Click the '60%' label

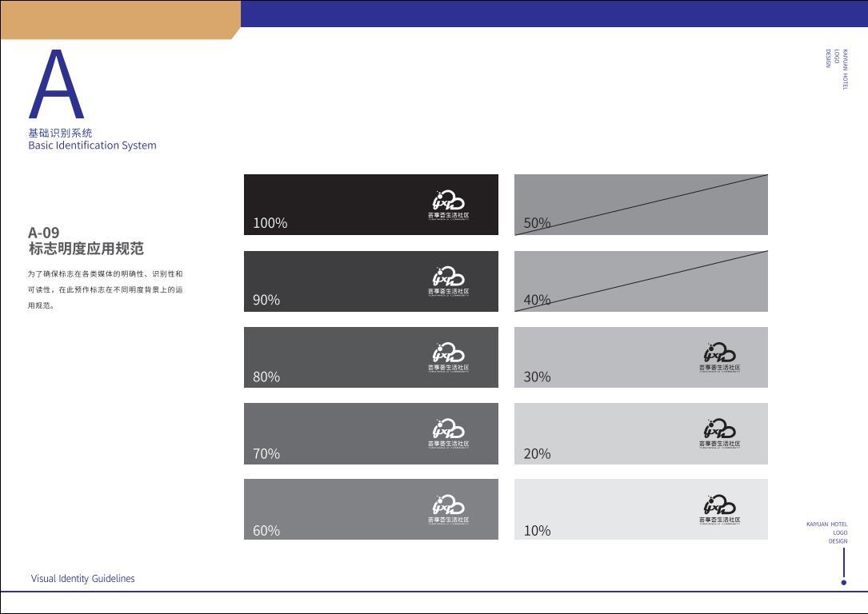point(266,531)
